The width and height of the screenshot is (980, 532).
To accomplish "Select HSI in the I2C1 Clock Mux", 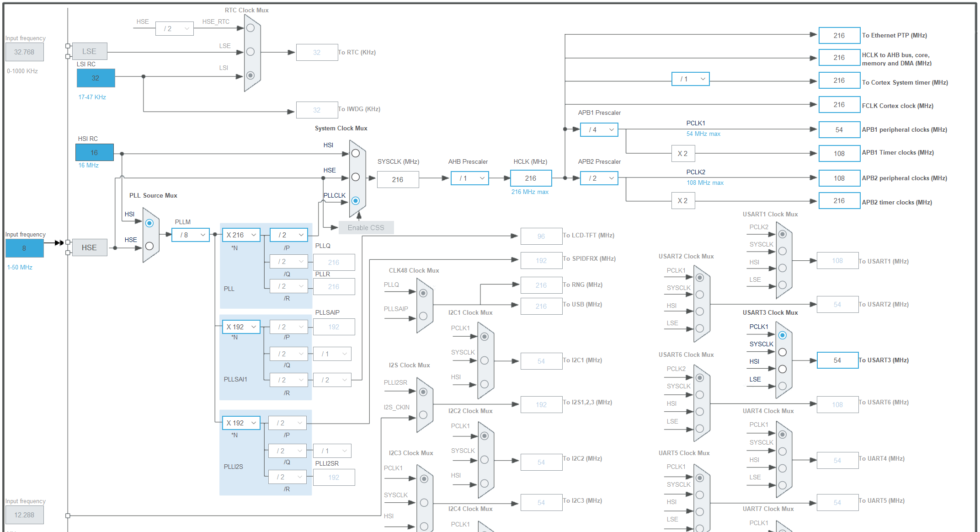I will pos(485,383).
